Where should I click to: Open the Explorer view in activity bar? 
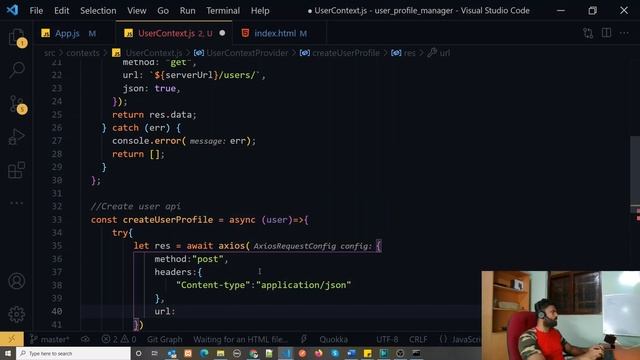[17, 38]
